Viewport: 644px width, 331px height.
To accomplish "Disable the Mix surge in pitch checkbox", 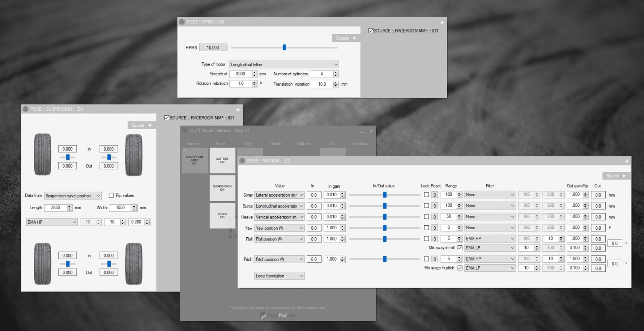I will pyautogui.click(x=460, y=268).
